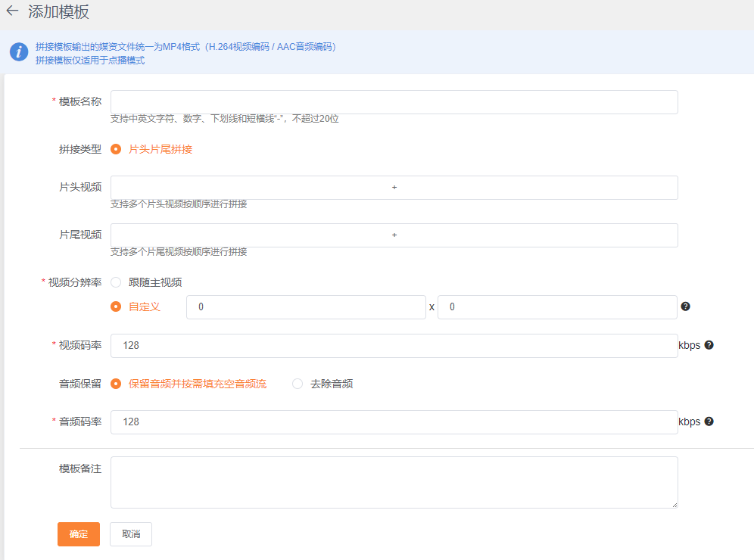This screenshot has width=754, height=560.
Task: Click the 确定 confirm button
Action: click(79, 534)
